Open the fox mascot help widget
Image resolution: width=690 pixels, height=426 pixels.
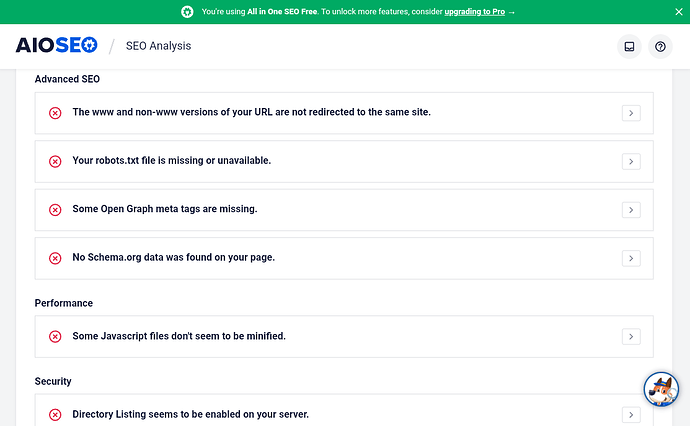[661, 389]
